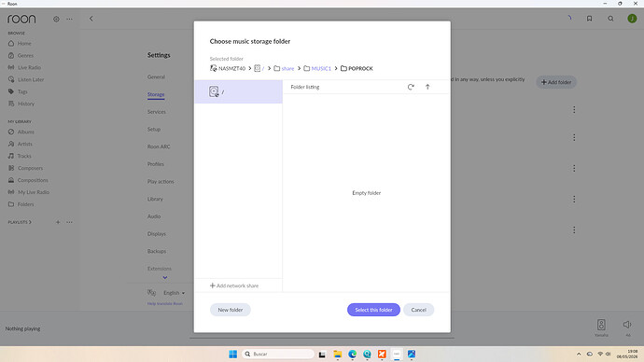
Task: Switch to Library settings tab
Action: [155, 199]
